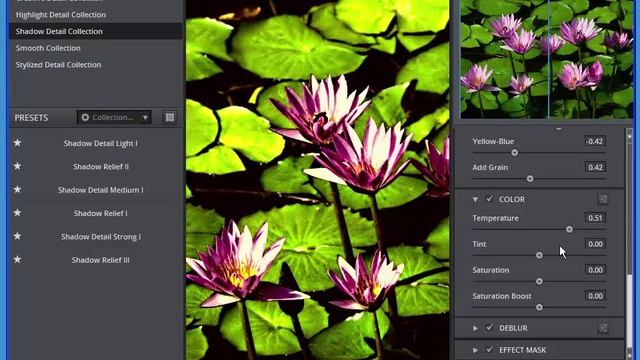Click the Tint slider handle
This screenshot has height=360, width=640.
click(x=539, y=256)
